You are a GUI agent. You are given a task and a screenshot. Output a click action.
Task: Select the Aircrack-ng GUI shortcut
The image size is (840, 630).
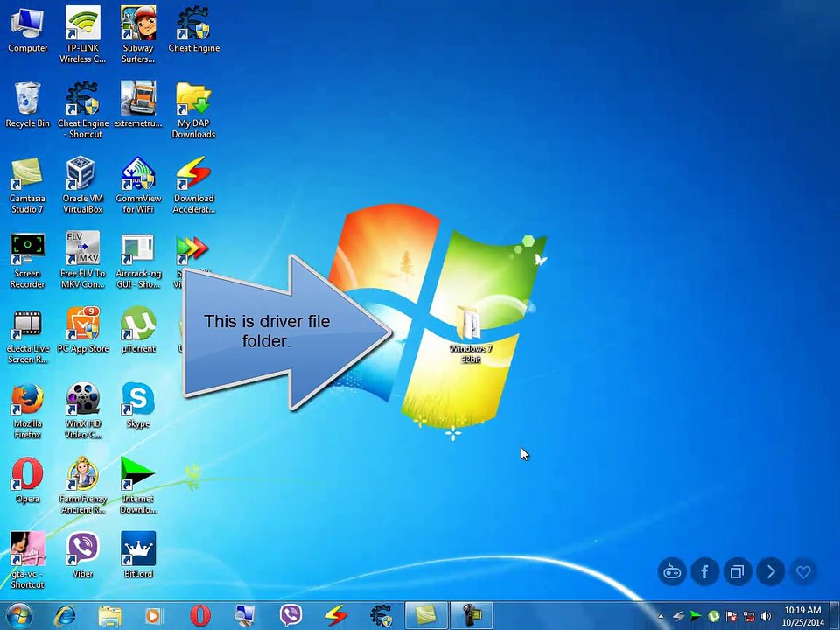(138, 261)
